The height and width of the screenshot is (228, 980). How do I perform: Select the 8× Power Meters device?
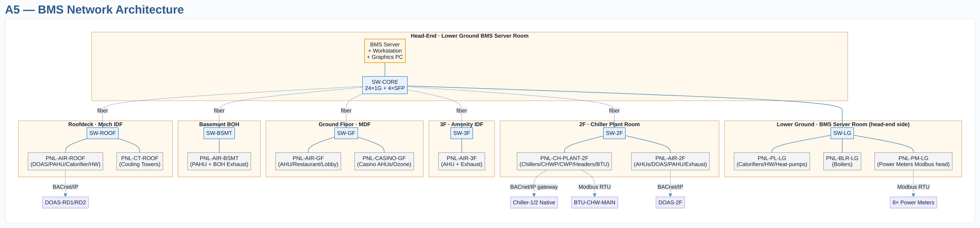coord(913,202)
